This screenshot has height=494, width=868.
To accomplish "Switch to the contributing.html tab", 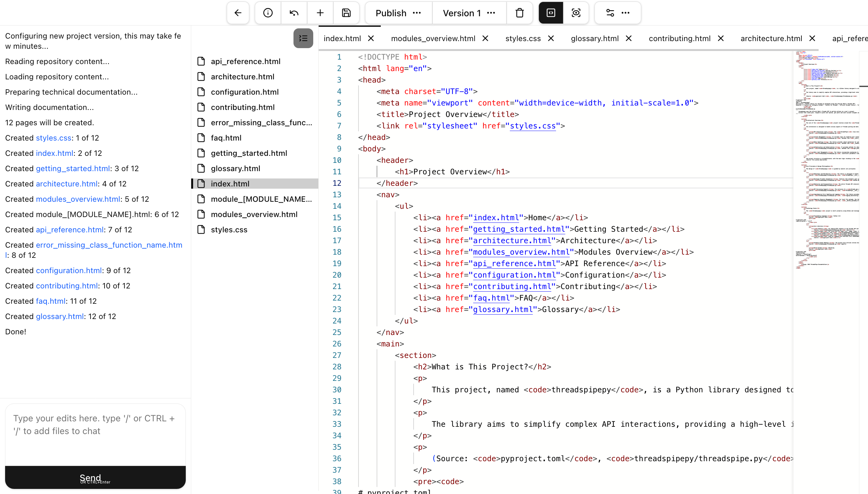I will (679, 38).
